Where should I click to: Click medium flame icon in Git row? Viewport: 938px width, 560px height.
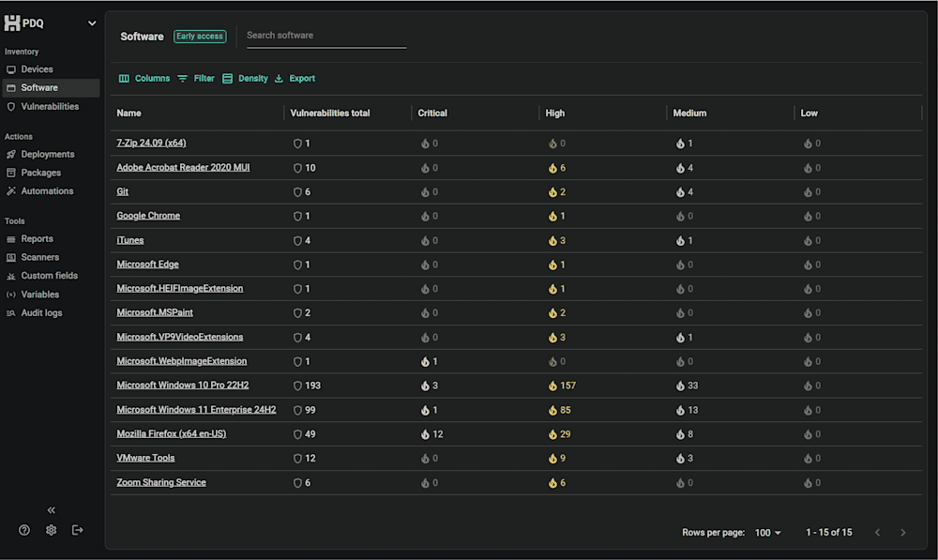point(680,192)
